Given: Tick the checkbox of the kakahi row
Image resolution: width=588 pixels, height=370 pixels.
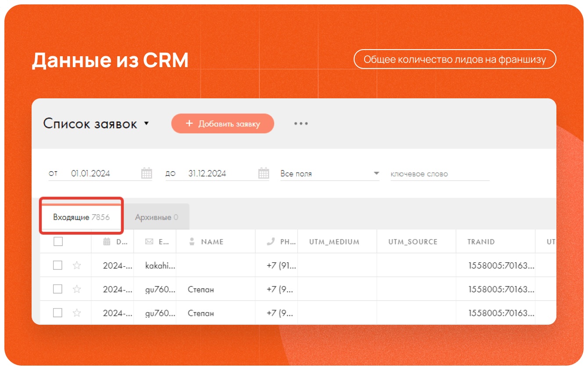Looking at the screenshot, I should tap(57, 265).
